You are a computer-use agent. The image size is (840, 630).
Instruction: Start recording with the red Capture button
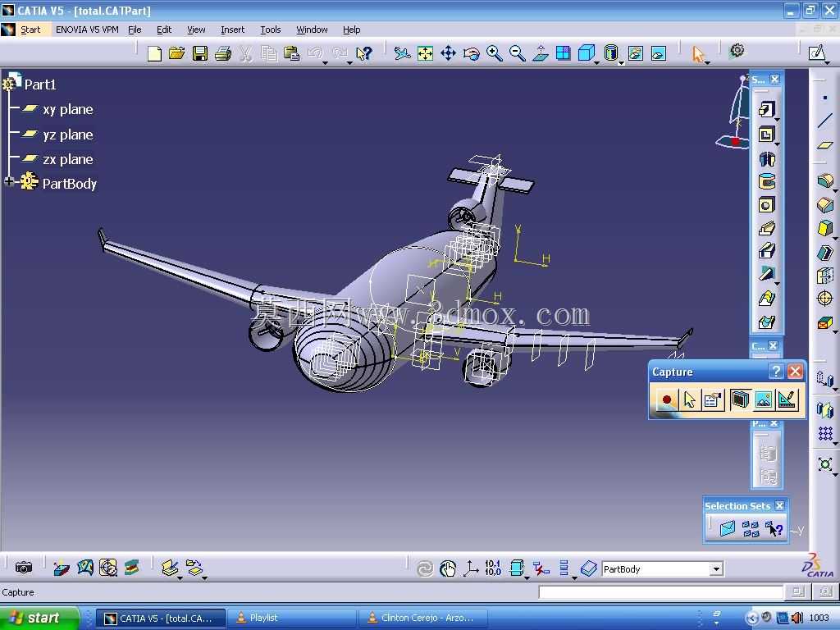coord(666,399)
